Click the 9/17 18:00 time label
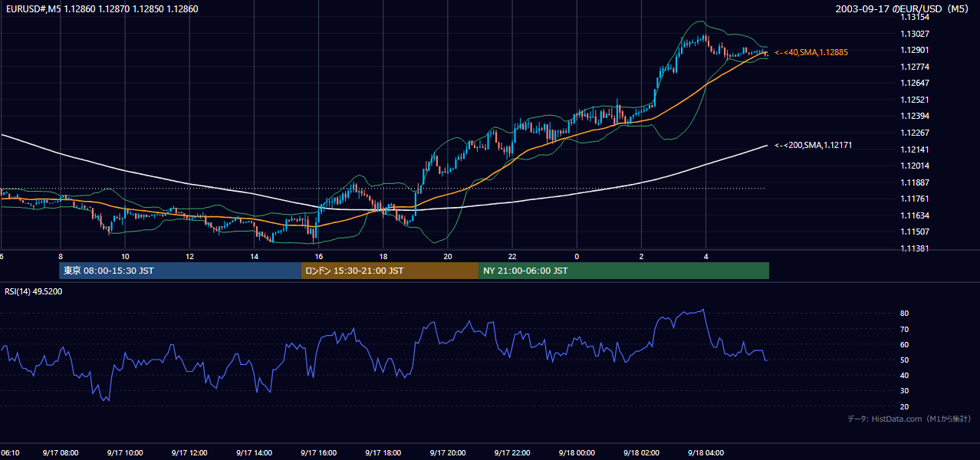This screenshot has width=980, height=460. (383, 453)
